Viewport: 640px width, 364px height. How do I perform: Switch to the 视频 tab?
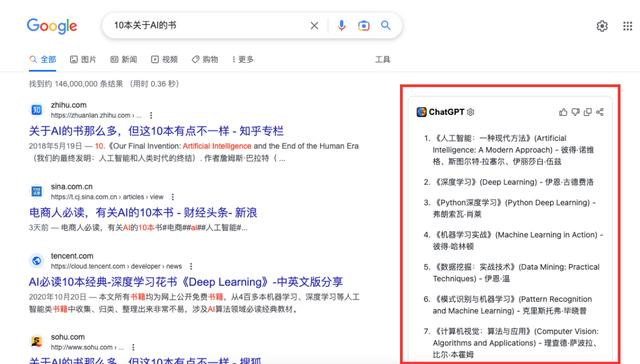(164, 60)
